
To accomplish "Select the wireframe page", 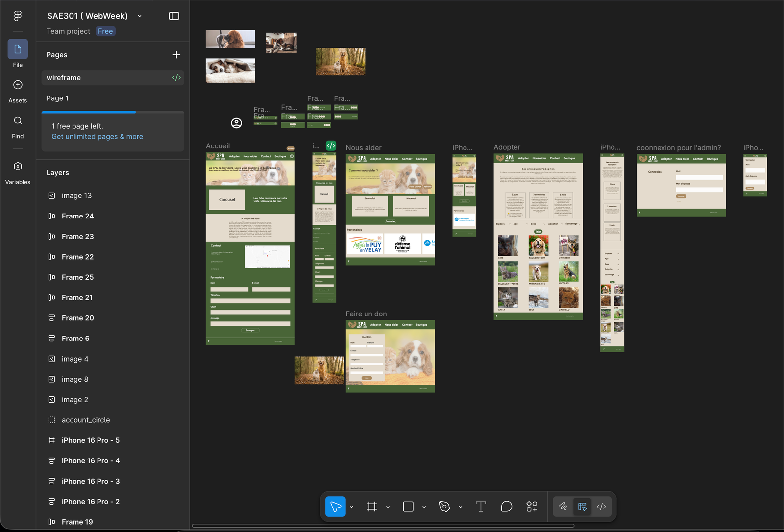I will (x=64, y=78).
